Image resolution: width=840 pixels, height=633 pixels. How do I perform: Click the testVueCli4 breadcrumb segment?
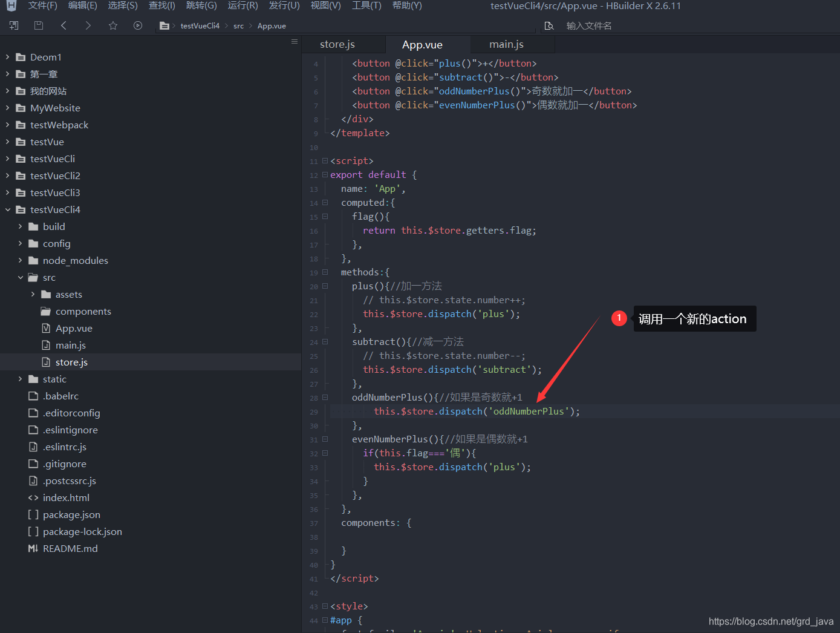point(200,26)
